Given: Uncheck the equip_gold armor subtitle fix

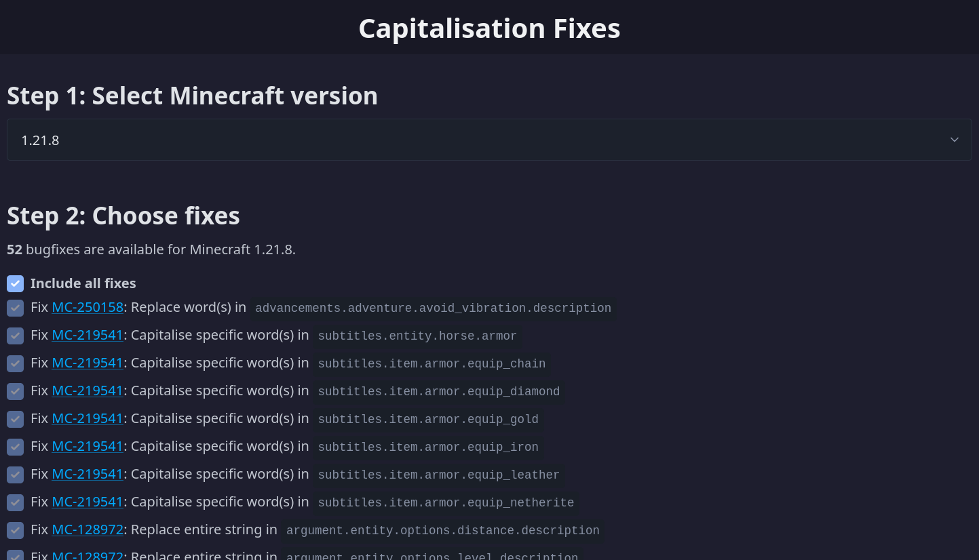Looking at the screenshot, I should tap(15, 419).
